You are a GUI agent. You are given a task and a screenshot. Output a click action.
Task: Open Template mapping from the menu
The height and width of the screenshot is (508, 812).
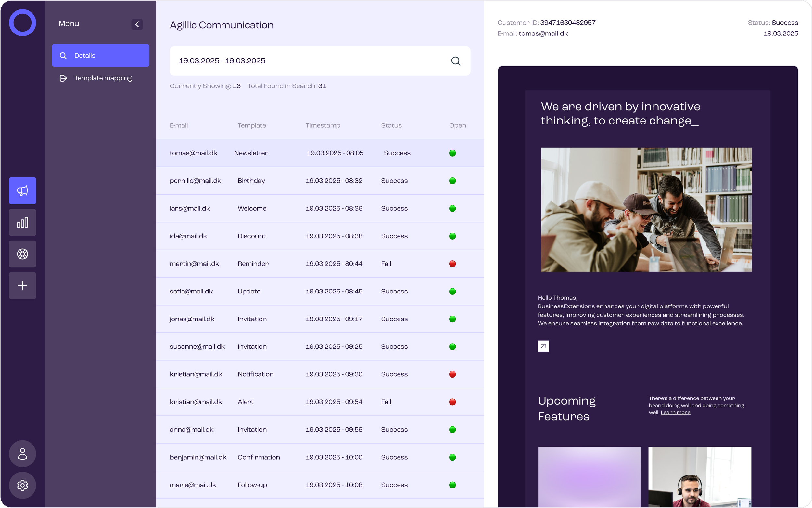100,78
